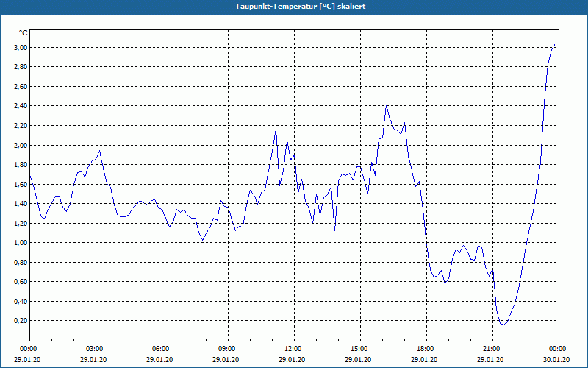Screen dimensions: 588x368
Task: Click the 0,40 y-axis value
Action: tap(21, 301)
